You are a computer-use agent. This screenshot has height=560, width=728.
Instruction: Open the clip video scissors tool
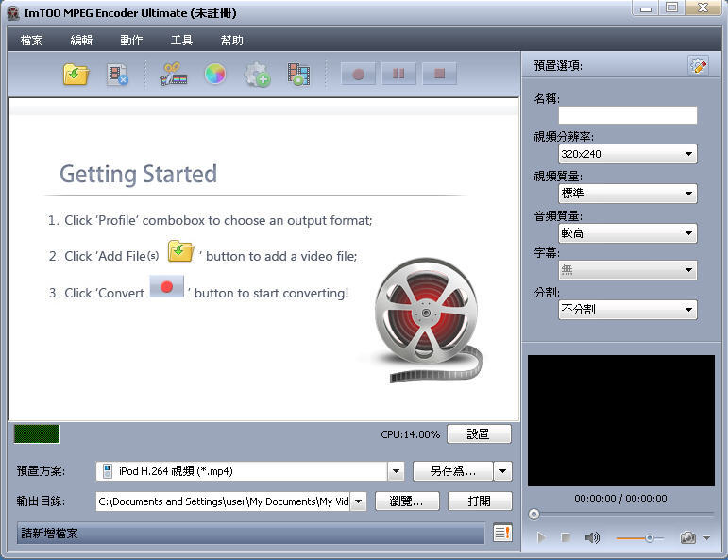pyautogui.click(x=173, y=74)
